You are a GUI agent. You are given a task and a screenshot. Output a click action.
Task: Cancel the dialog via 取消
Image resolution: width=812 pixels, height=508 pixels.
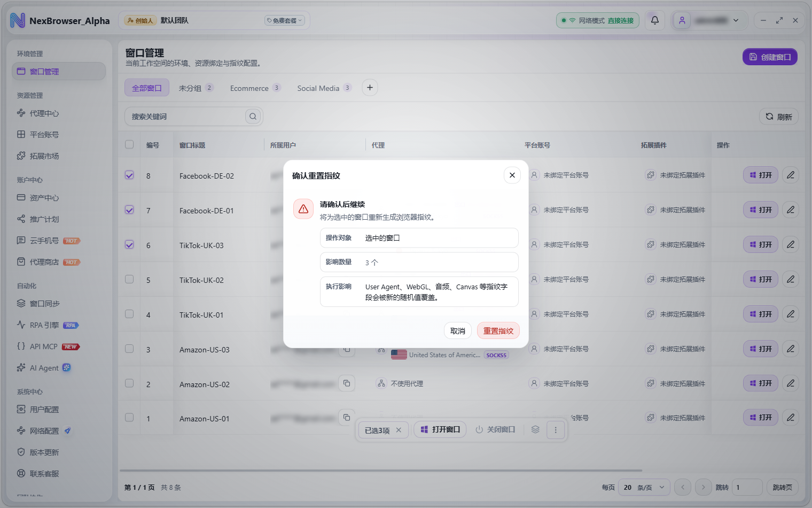(x=458, y=331)
